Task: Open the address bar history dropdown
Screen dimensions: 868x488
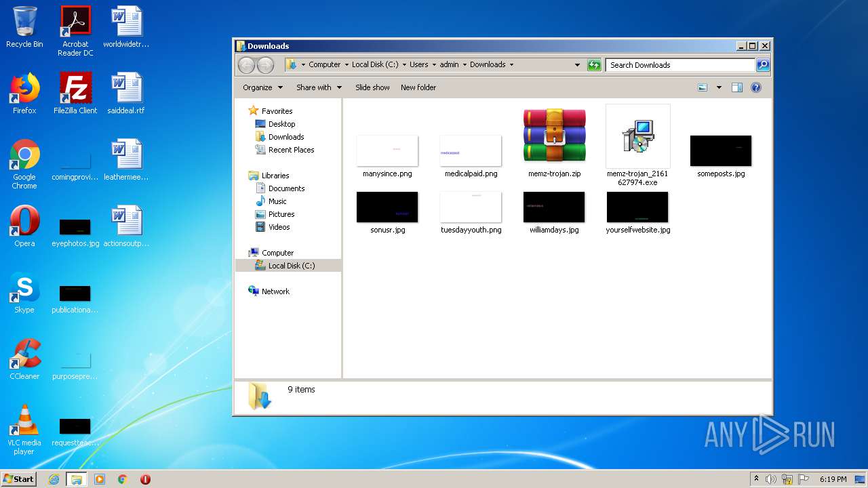Action: pos(577,65)
